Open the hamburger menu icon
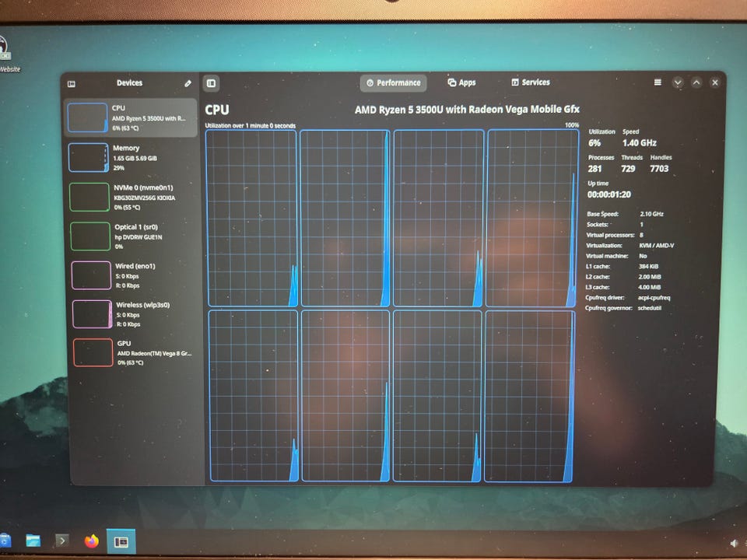The height and width of the screenshot is (560, 747). point(658,82)
